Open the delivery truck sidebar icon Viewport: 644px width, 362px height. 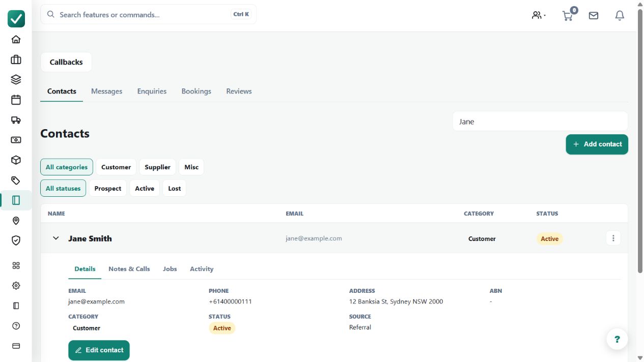16,120
